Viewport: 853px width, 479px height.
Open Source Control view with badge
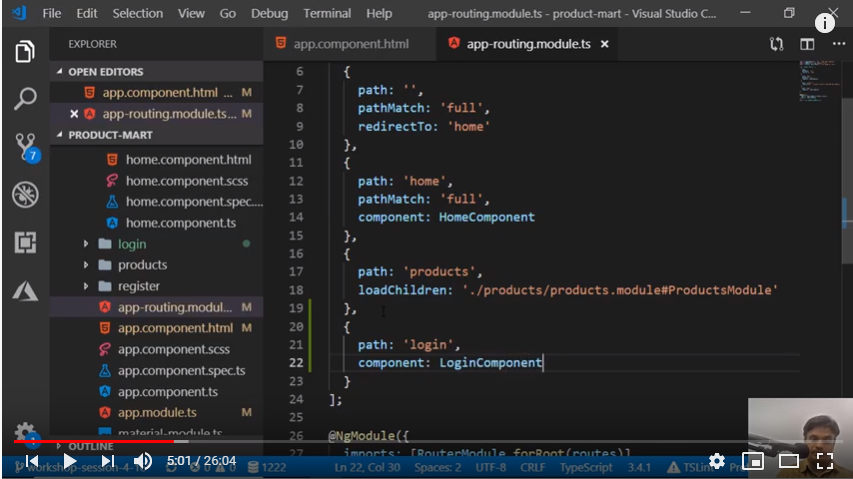[x=26, y=146]
